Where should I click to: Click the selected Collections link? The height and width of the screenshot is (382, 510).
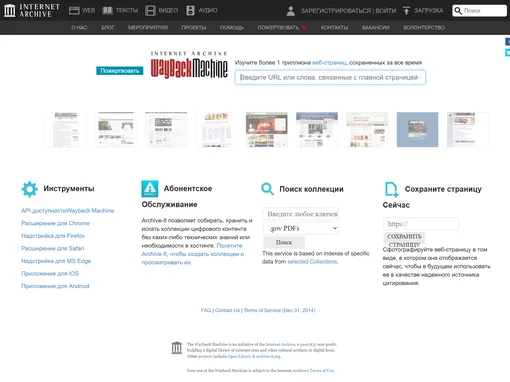312,262
